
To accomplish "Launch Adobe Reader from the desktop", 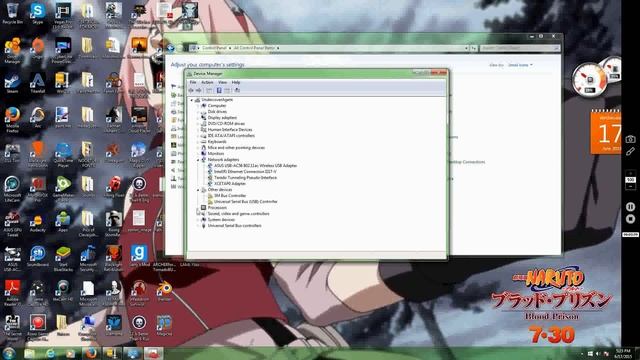I will [12, 293].
